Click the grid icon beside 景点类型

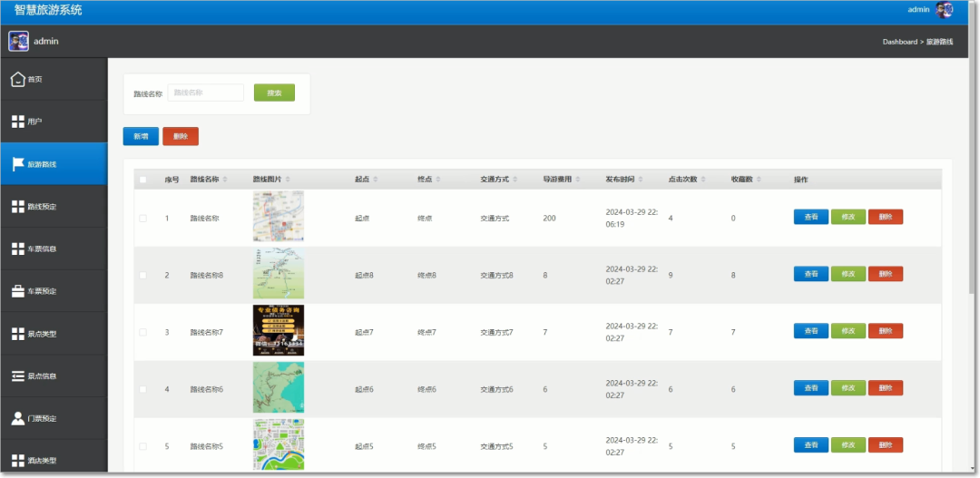(x=18, y=334)
